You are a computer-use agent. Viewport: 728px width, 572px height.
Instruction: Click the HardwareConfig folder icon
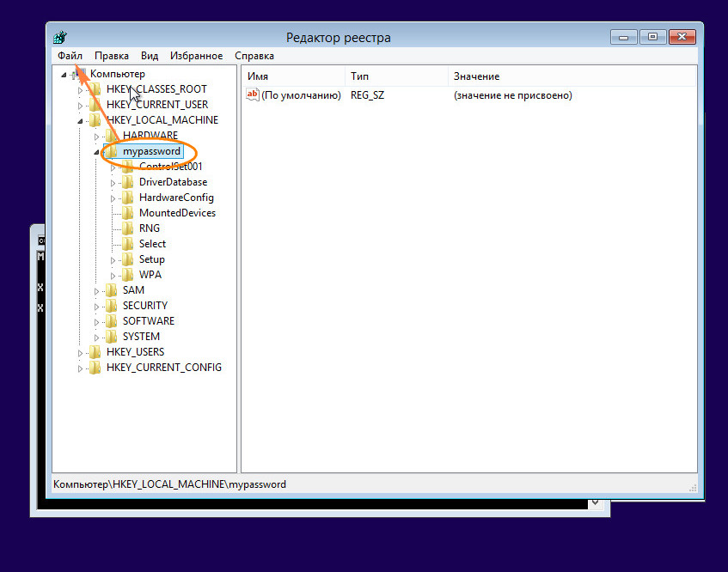pyautogui.click(x=128, y=198)
